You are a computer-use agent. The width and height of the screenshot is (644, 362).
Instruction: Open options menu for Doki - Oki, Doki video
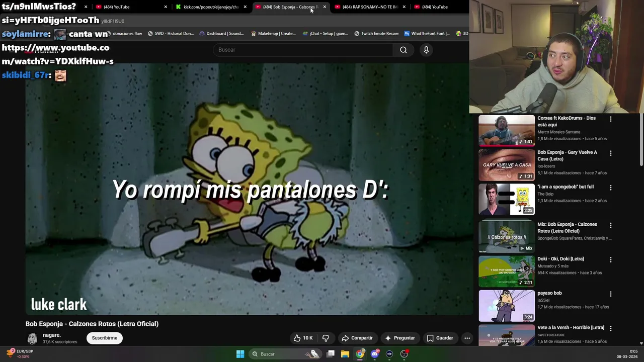tap(611, 260)
